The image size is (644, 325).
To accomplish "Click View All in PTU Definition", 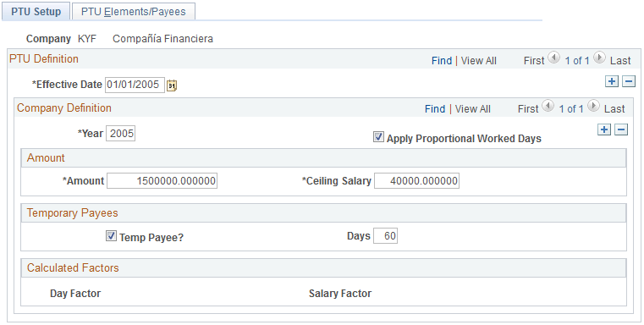I will point(478,61).
